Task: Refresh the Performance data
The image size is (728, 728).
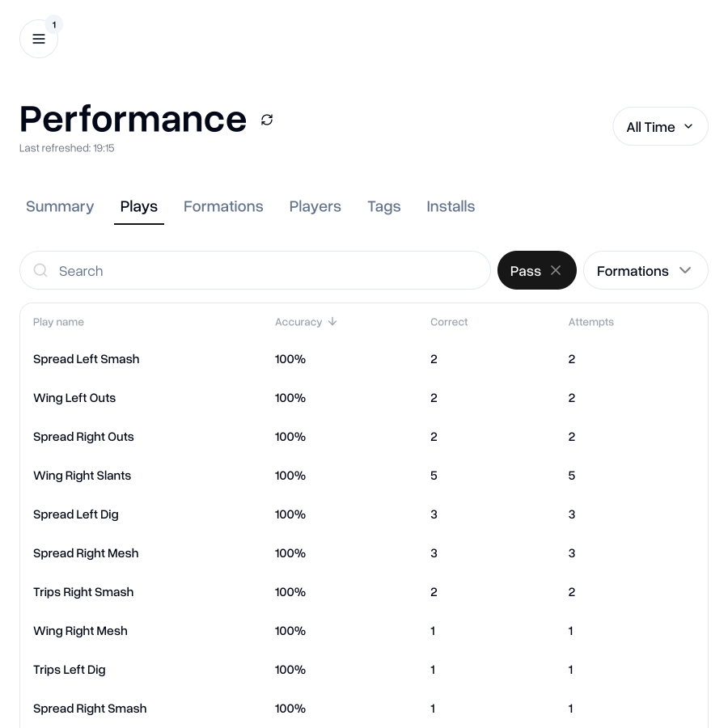Action: tap(267, 120)
